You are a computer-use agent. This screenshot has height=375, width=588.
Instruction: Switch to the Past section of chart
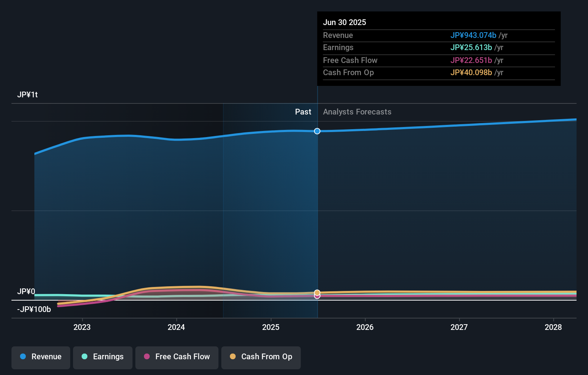pyautogui.click(x=303, y=112)
